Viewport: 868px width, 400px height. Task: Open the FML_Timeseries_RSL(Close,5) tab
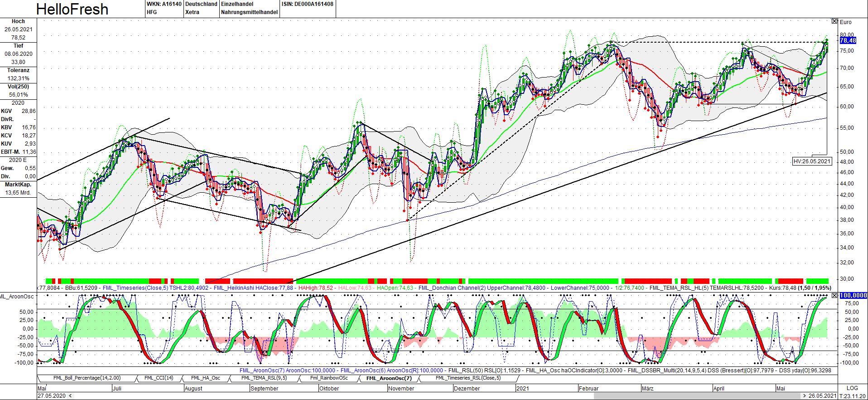click(468, 378)
